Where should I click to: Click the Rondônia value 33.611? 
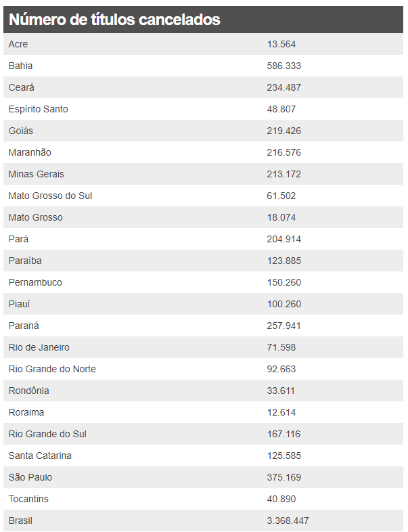[281, 391]
